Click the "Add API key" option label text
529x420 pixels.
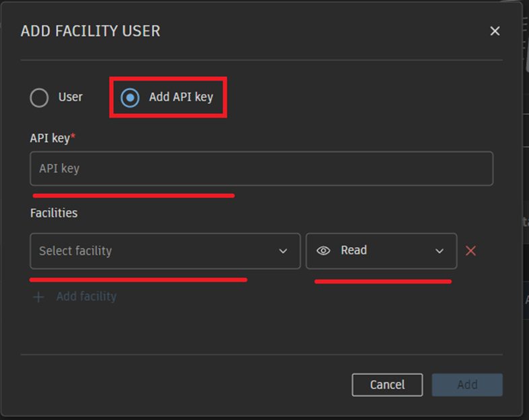coord(181,97)
